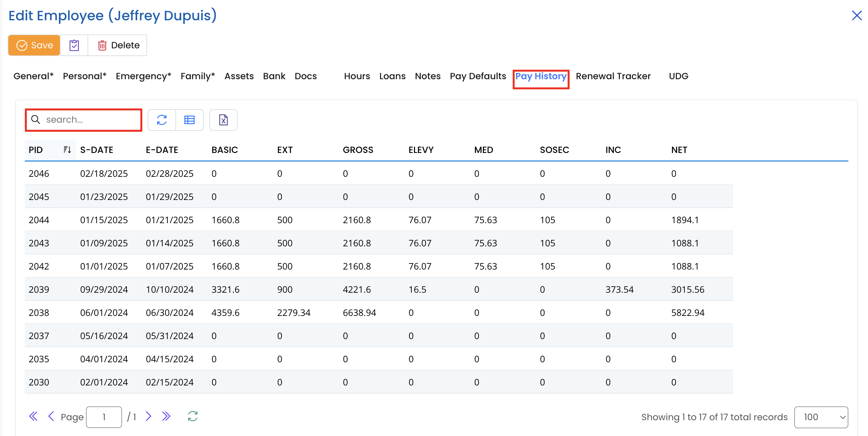Click the PID column sort icon
Image resolution: width=868 pixels, height=436 pixels.
pos(67,150)
